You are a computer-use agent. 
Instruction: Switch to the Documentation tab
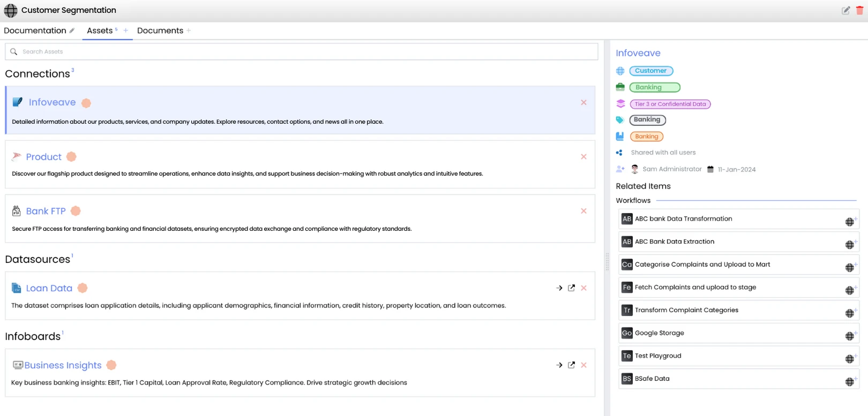(x=35, y=31)
